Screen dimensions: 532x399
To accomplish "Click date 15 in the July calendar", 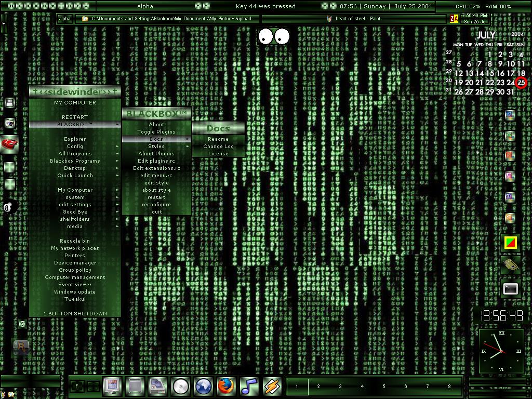I will click(x=490, y=73).
